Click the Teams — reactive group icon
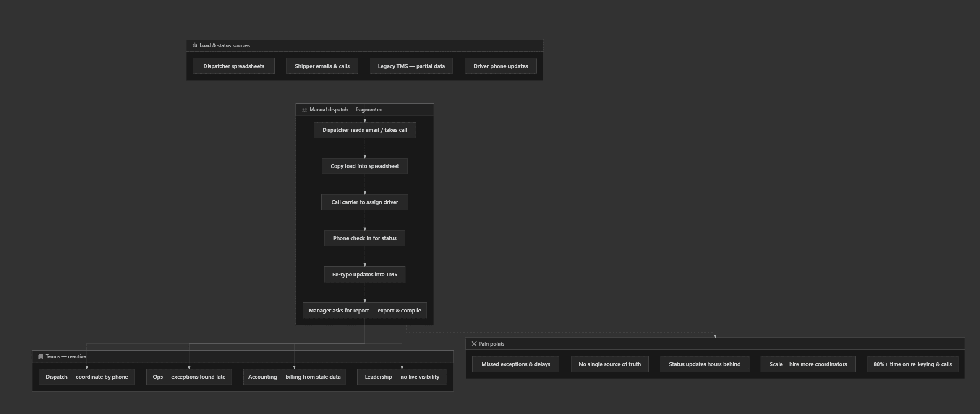Screen dimensions: 980x414 point(41,356)
